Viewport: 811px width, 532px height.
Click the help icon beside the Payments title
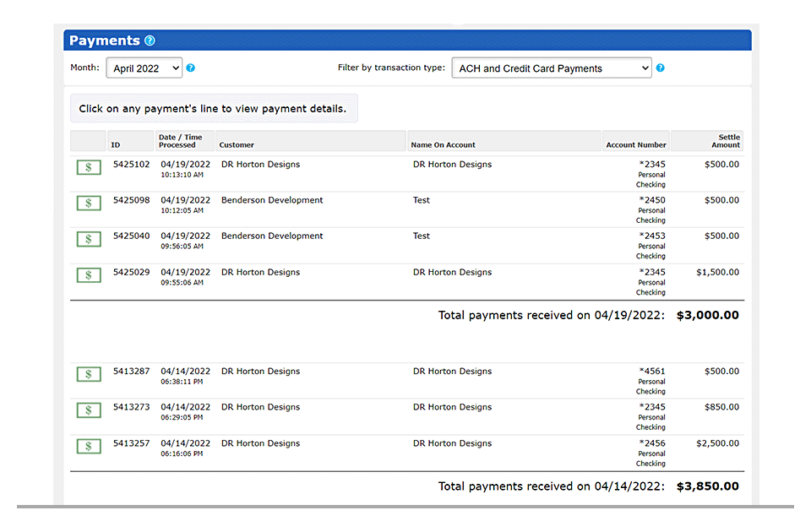pos(150,40)
